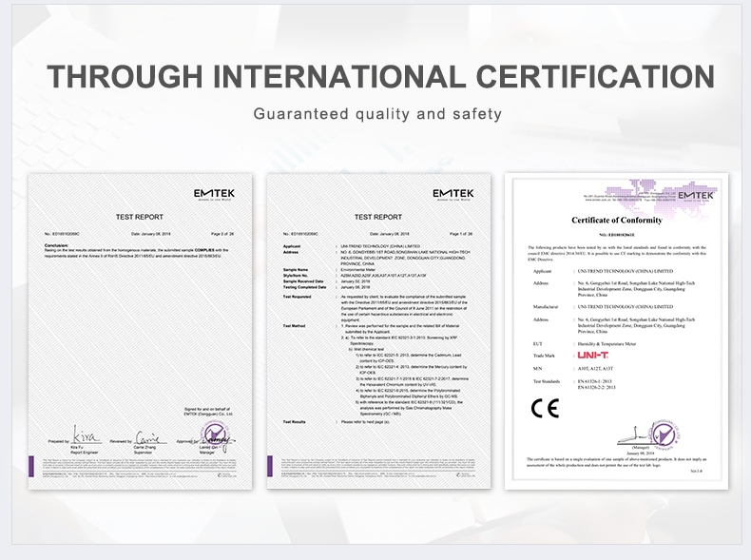Click the red UNI-T trade mark logo

click(592, 356)
